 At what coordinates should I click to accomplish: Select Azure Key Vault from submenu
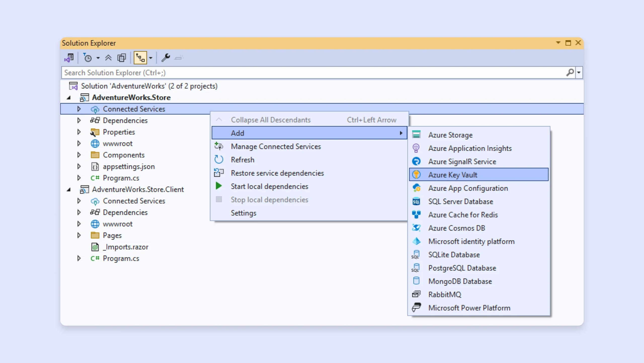click(453, 175)
